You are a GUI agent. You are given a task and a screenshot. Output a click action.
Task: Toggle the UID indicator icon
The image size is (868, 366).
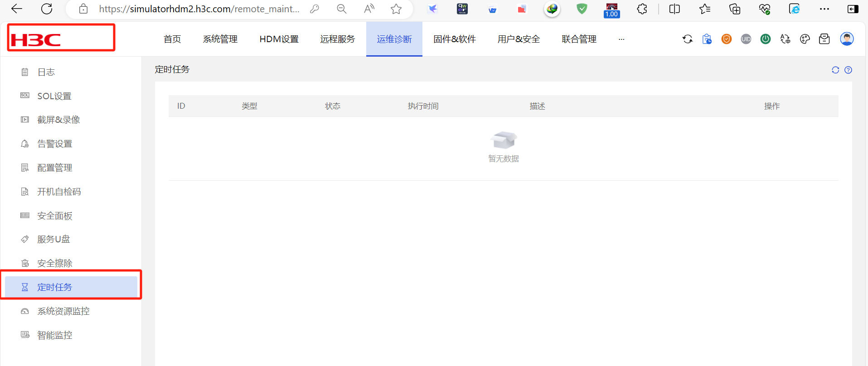tap(746, 39)
